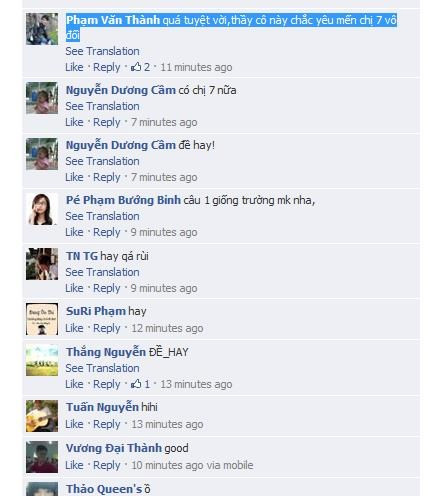
Task: Like the comment 'hay qá rùi'
Action: pos(74,288)
